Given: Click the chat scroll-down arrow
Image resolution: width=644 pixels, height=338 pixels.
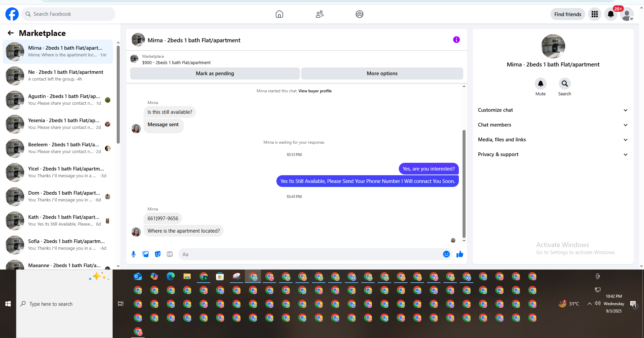Looking at the screenshot, I should 464,241.
